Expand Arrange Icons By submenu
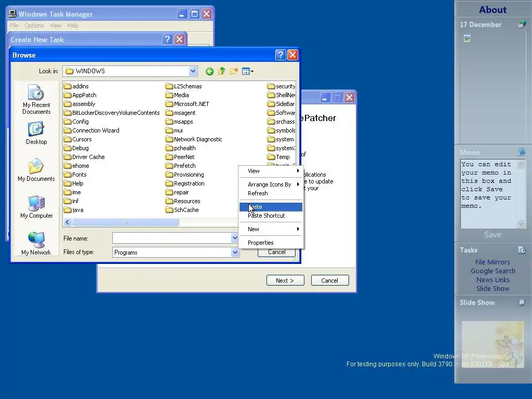Image resolution: width=532 pixels, height=399 pixels. tap(271, 184)
